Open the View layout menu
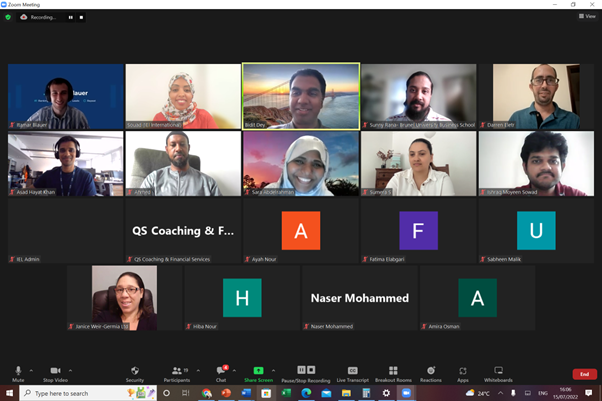602x401 pixels. coord(587,16)
